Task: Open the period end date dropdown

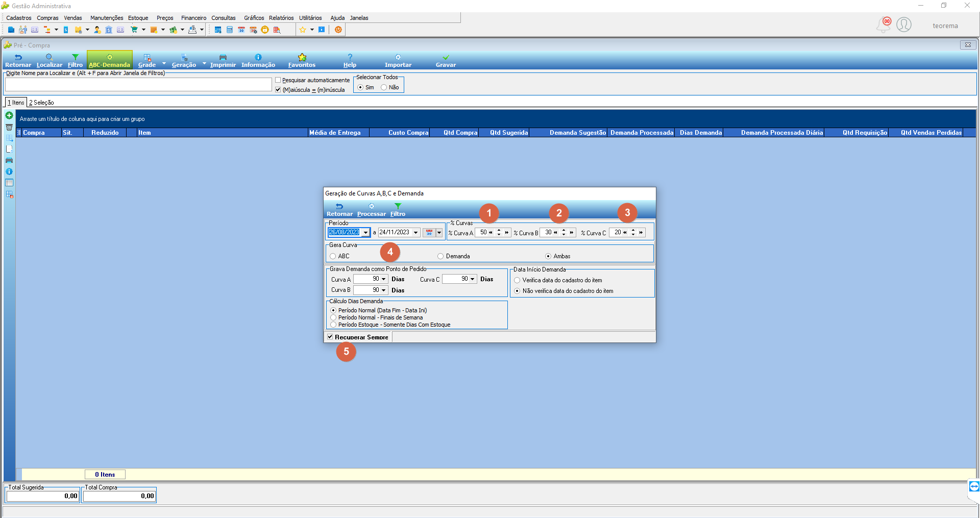Action: [x=416, y=233]
